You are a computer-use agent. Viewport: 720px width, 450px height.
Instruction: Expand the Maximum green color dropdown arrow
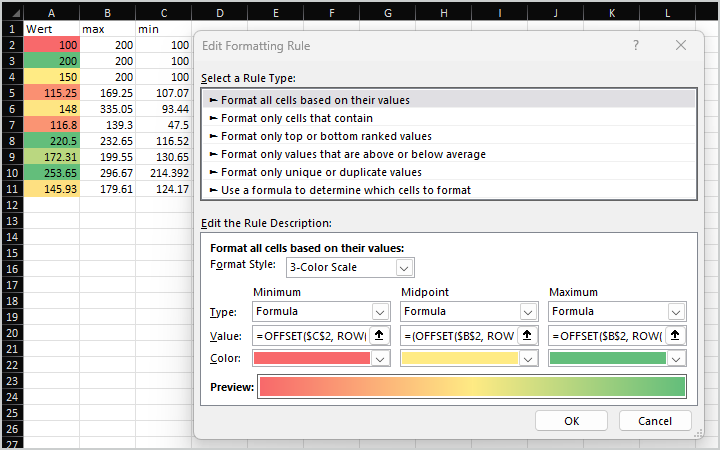676,359
